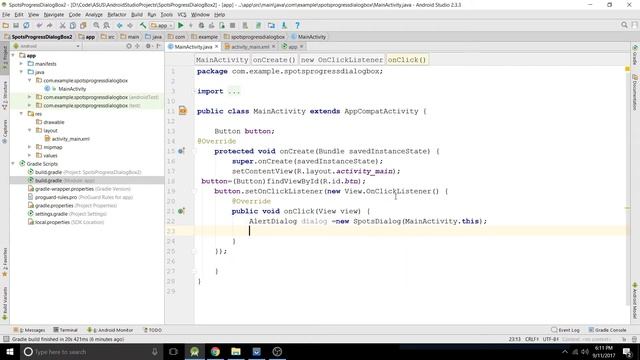The width and height of the screenshot is (640, 360).
Task: Click the Find magnifier icon
Action: (96, 25)
